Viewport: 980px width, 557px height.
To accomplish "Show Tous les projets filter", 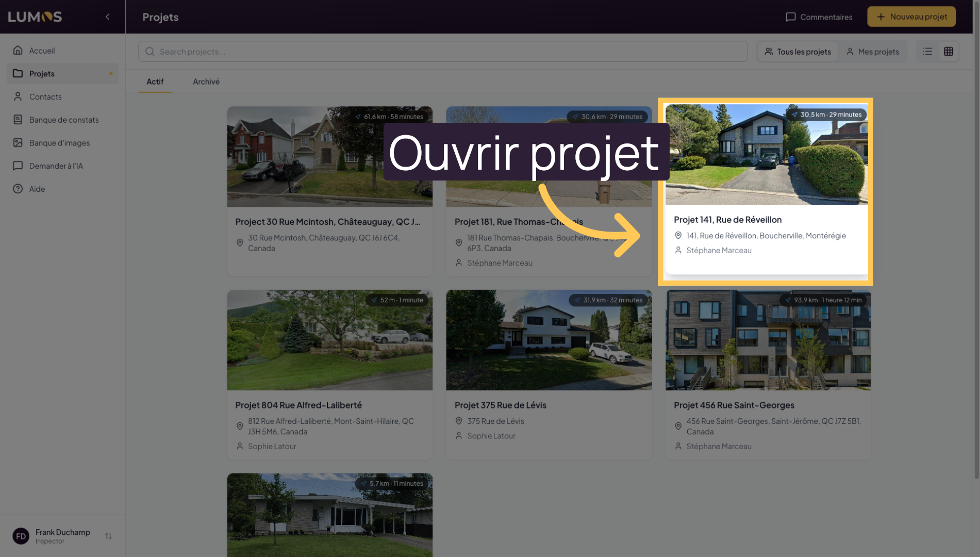I will 798,52.
